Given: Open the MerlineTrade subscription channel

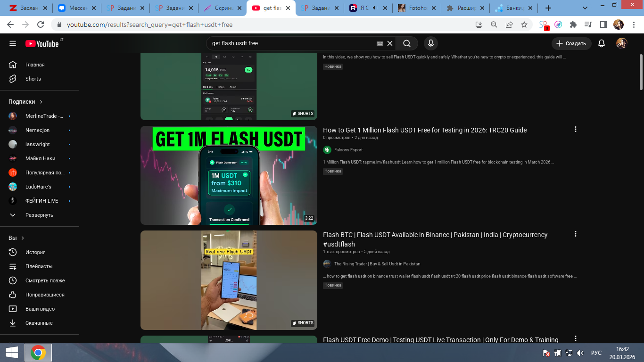Looking at the screenshot, I should 40,116.
